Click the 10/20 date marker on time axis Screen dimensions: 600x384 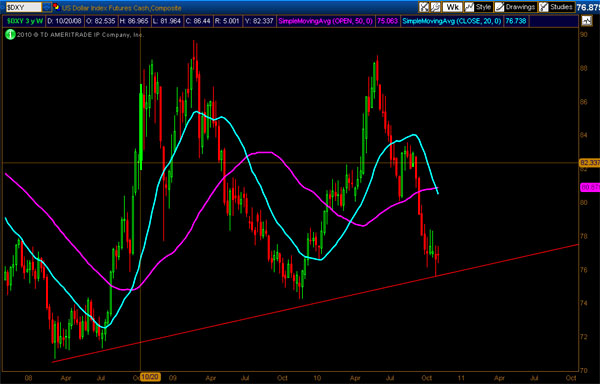click(150, 377)
